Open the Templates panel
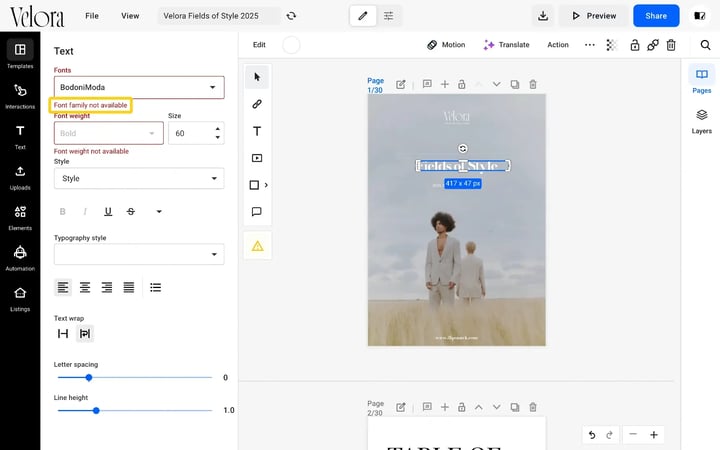This screenshot has height=450, width=720. 20,54
